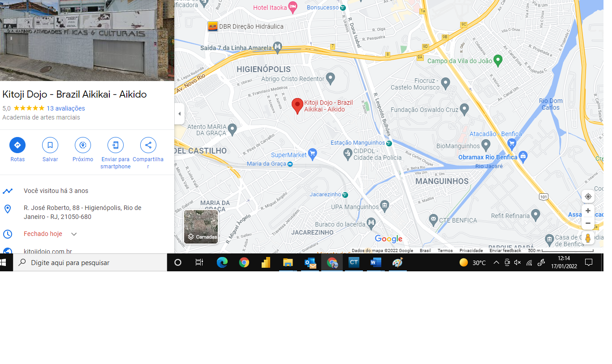This screenshot has width=612, height=364.
Task: Switch map view with Camadas thumbnail
Action: pyautogui.click(x=201, y=227)
